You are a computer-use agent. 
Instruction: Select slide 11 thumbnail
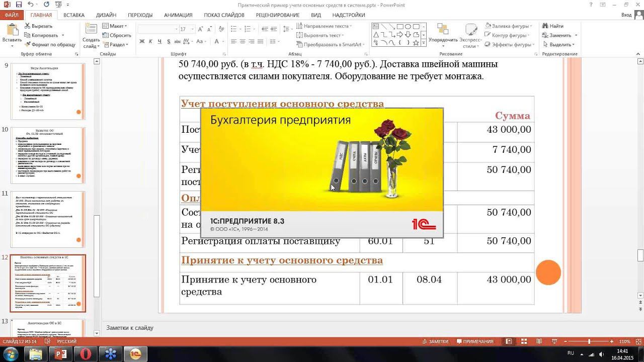[x=49, y=219]
